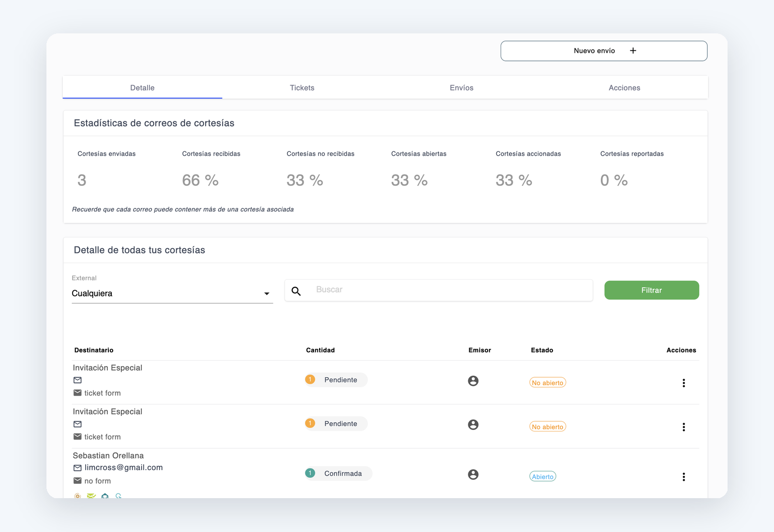774x532 pixels.
Task: Click the Emisor avatar in second Invitación Especial row
Action: 473,425
